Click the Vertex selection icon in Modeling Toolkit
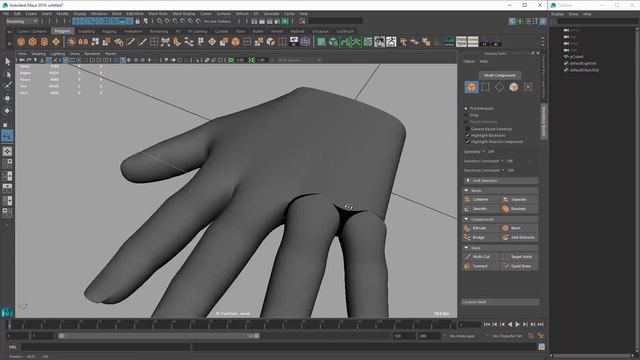This screenshot has width=640, height=360. click(485, 87)
